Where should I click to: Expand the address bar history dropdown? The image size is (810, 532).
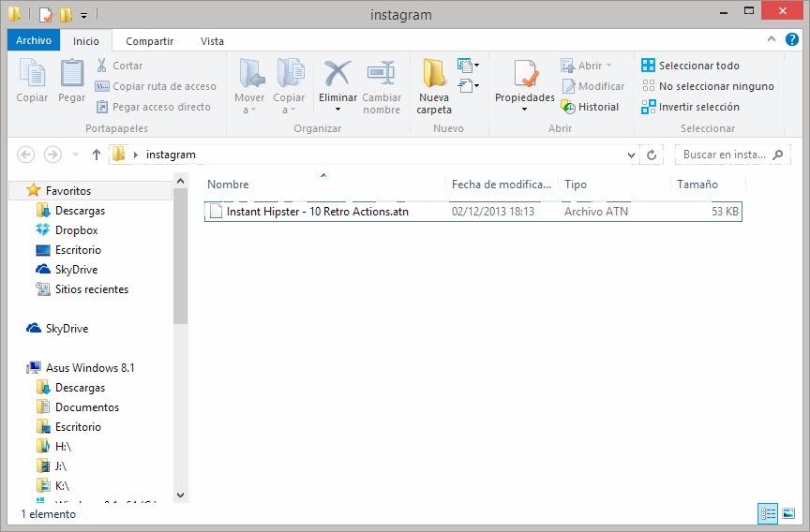[631, 155]
